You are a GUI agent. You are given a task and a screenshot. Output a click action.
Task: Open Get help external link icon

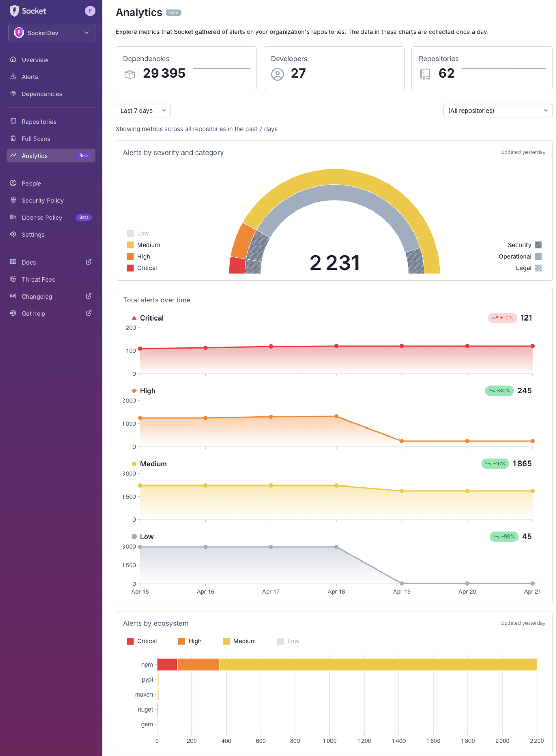click(89, 313)
